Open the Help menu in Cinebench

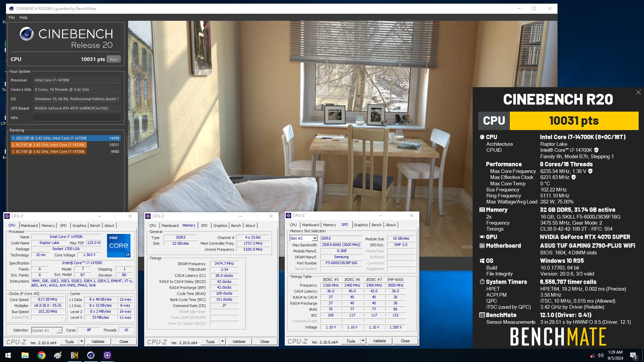23,17
